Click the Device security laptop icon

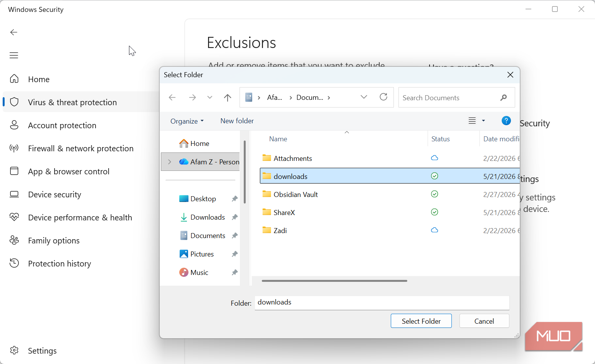tap(14, 194)
